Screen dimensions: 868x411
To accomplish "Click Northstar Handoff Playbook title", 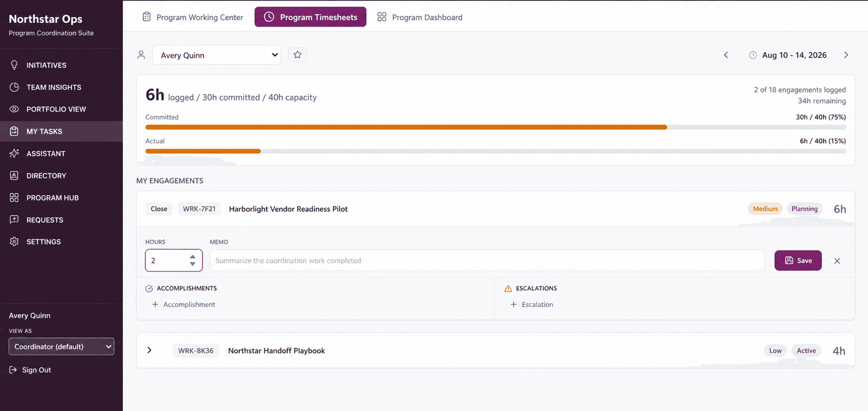I will 276,351.
